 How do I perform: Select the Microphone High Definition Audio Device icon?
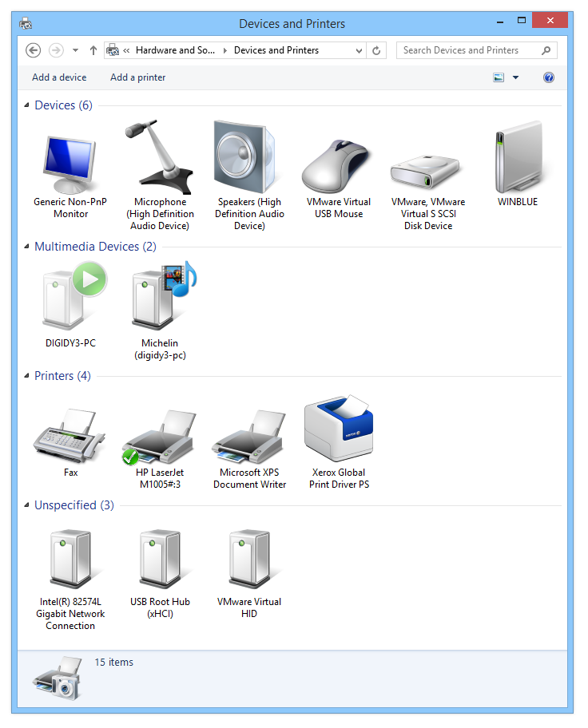160,157
